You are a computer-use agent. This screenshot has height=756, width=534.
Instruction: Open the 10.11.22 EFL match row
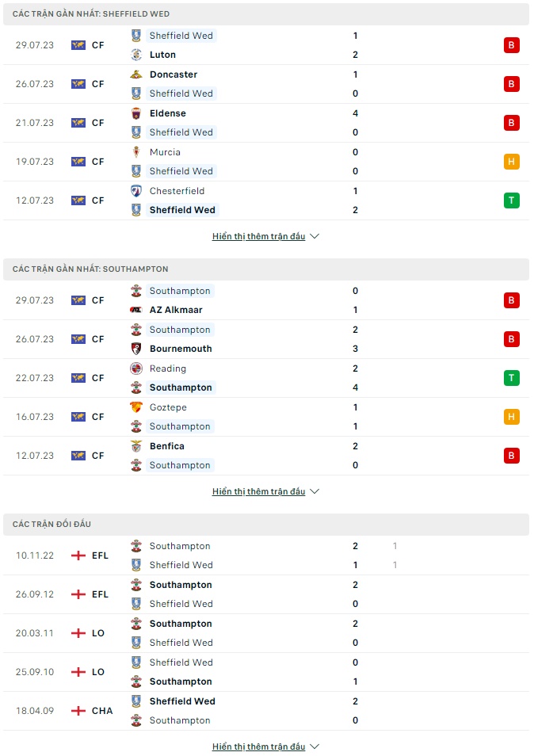pos(266,556)
